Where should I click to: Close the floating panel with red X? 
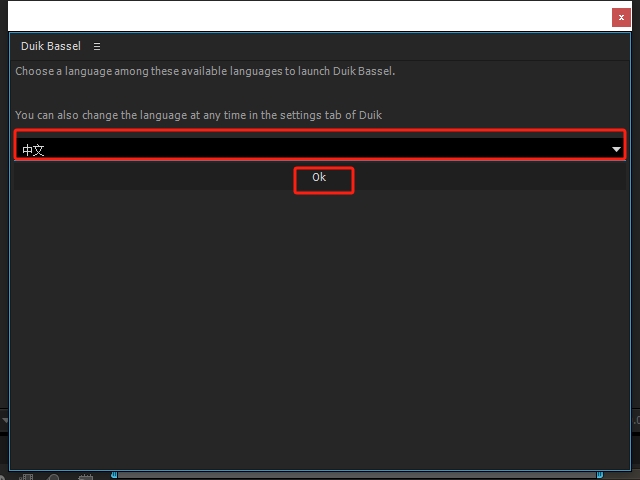(621, 18)
